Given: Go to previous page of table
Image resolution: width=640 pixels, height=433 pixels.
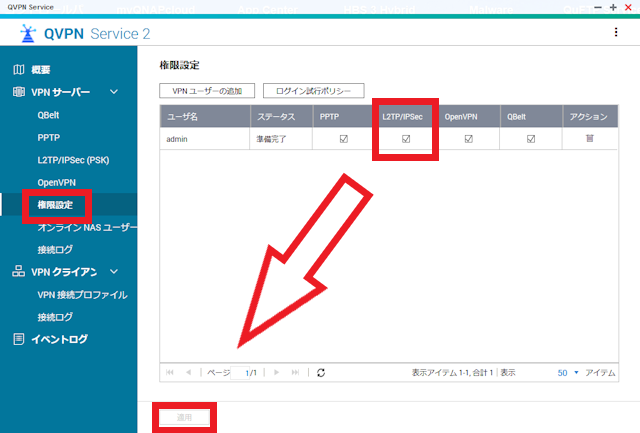Looking at the screenshot, I should click(x=188, y=372).
